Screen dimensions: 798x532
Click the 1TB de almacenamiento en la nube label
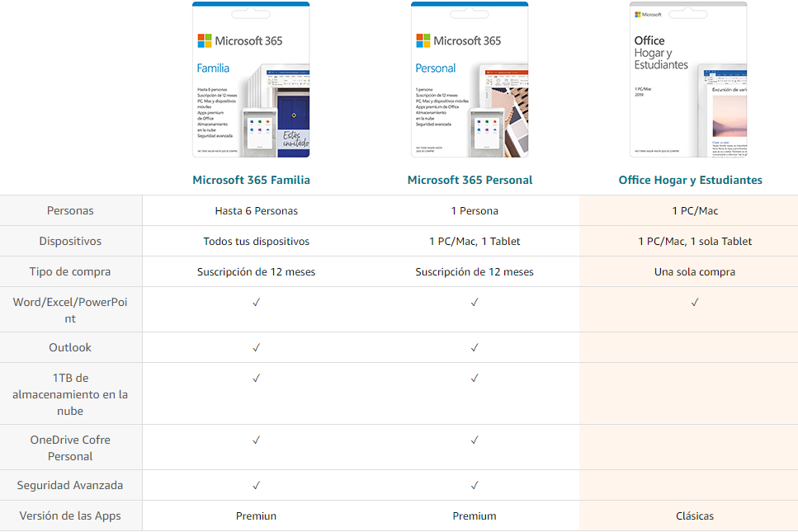(x=70, y=394)
